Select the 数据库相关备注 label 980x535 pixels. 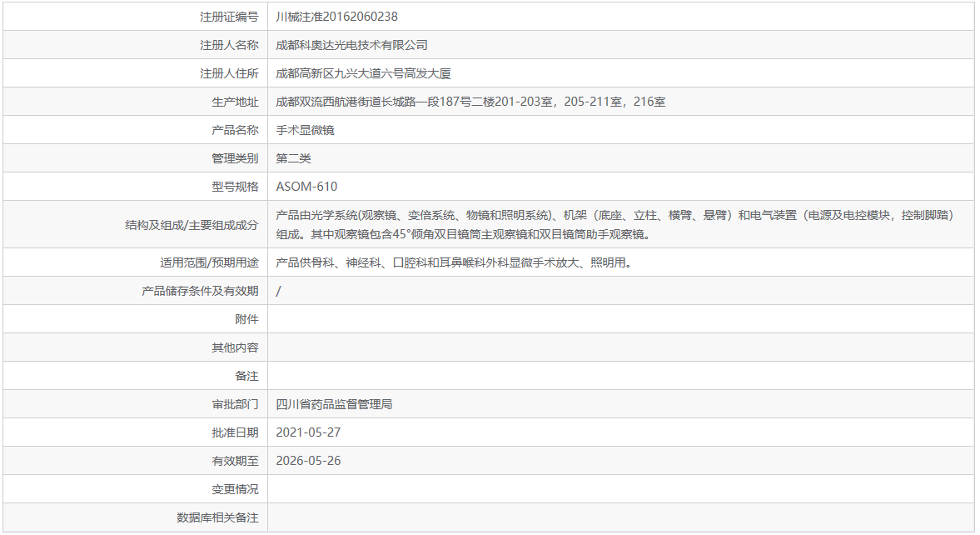(217, 517)
